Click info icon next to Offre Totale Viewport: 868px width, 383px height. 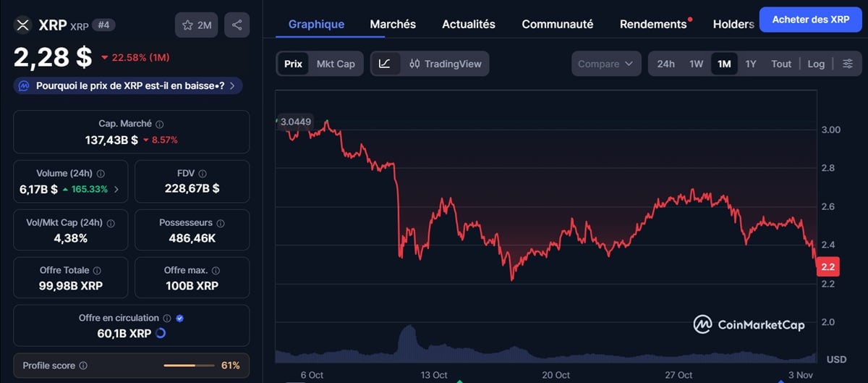96,271
